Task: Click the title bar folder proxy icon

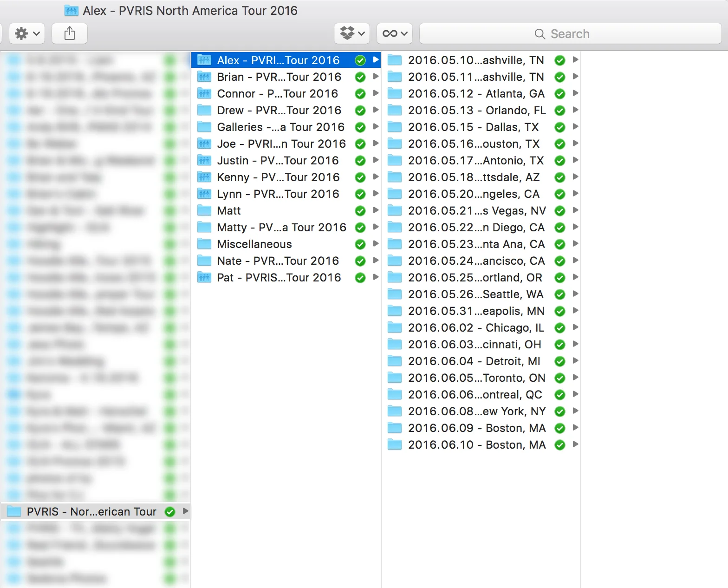Action: point(71,10)
